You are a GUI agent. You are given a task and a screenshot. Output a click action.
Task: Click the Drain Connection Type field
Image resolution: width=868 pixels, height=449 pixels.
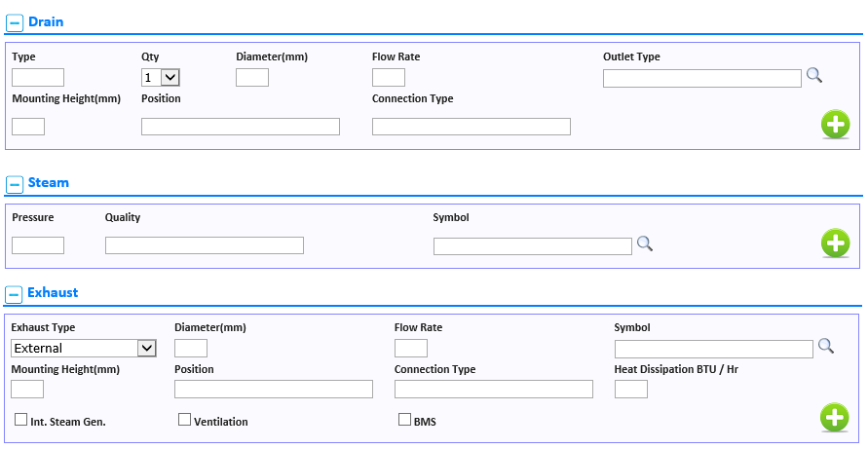pyautogui.click(x=472, y=127)
